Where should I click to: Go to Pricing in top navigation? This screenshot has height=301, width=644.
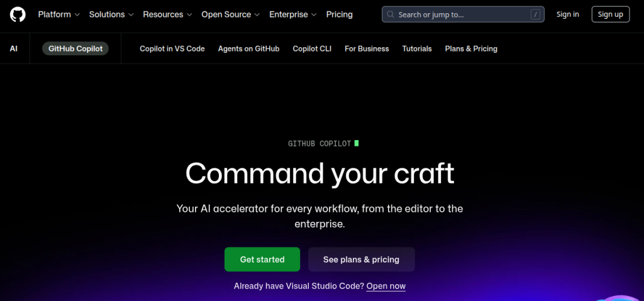pyautogui.click(x=339, y=14)
